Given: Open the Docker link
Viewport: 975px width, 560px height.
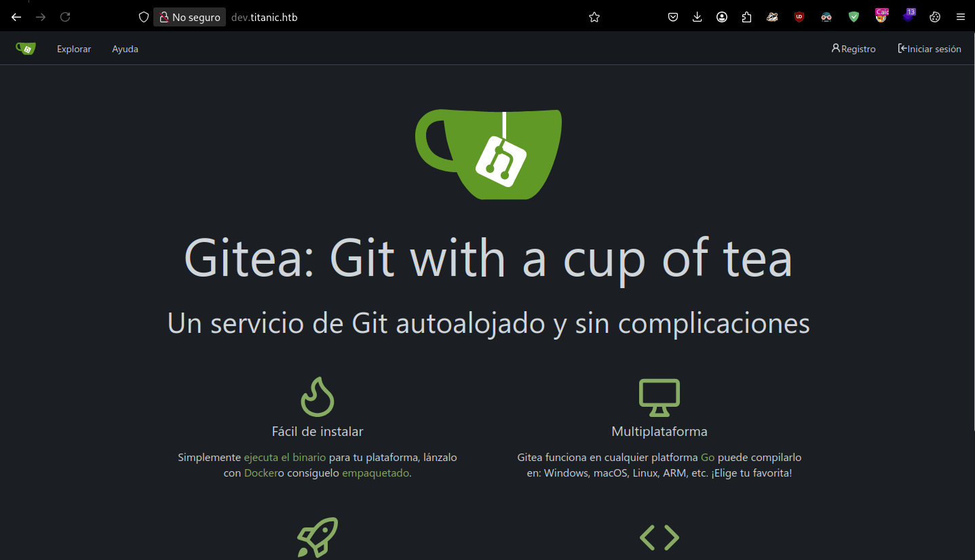Looking at the screenshot, I should (261, 473).
